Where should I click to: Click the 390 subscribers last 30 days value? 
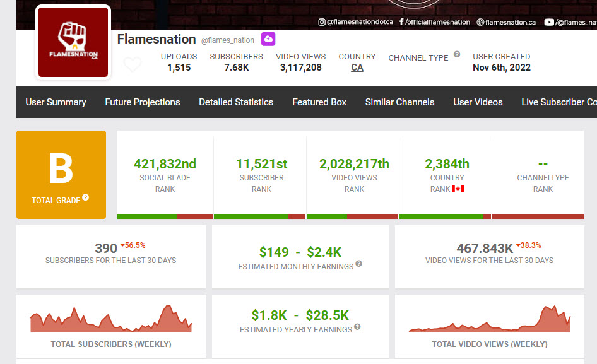tap(106, 249)
